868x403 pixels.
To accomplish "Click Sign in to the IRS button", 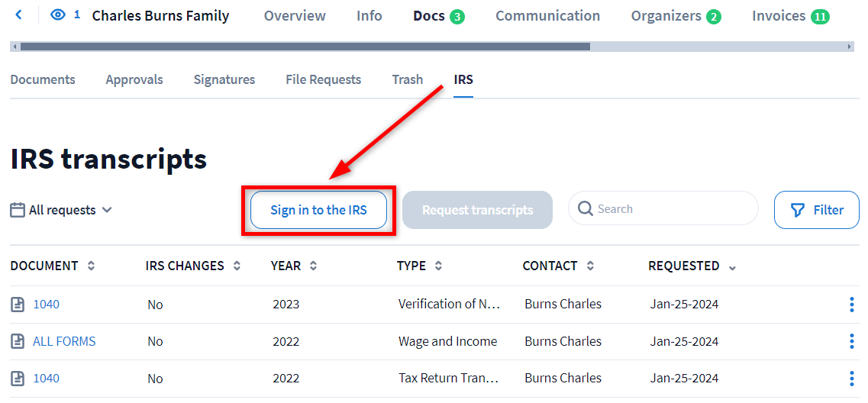I will click(318, 210).
